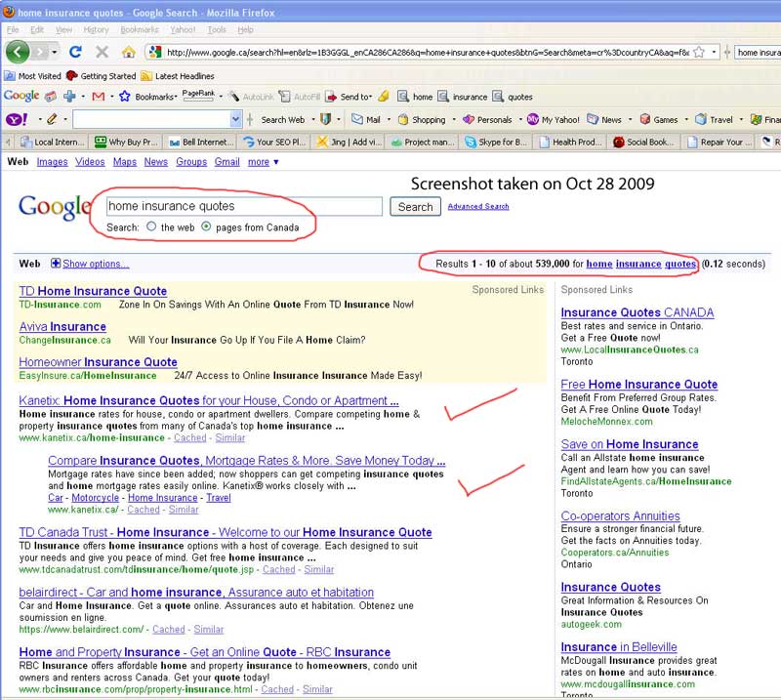Click the stop loading X icon
Image resolution: width=781 pixels, height=700 pixels.
(x=102, y=51)
